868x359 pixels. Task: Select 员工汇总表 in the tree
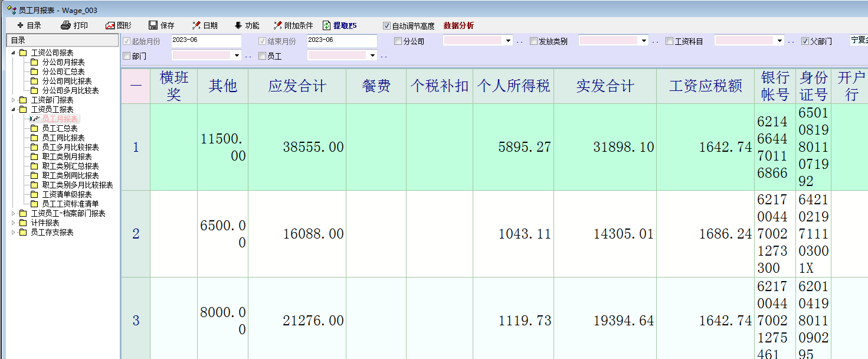pyautogui.click(x=60, y=129)
